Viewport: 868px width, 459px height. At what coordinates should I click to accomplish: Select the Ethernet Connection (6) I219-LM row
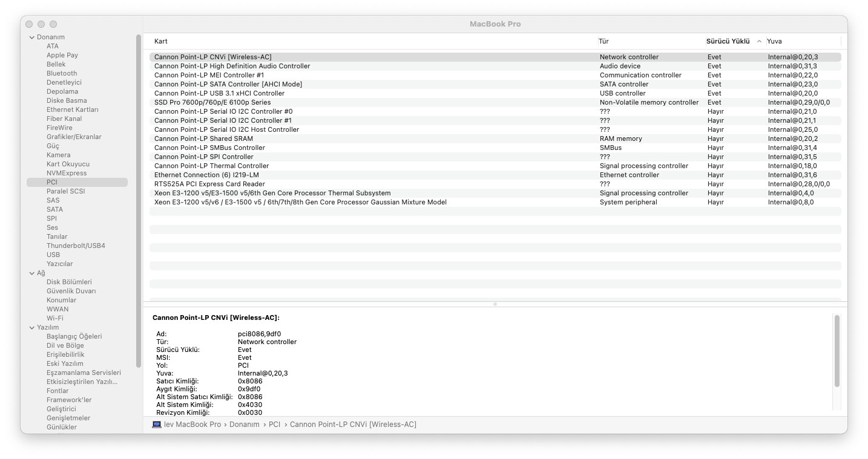(x=495, y=175)
